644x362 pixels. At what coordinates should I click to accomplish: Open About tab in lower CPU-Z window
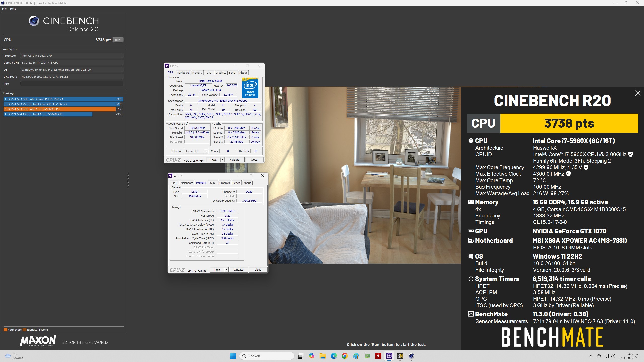point(247,183)
